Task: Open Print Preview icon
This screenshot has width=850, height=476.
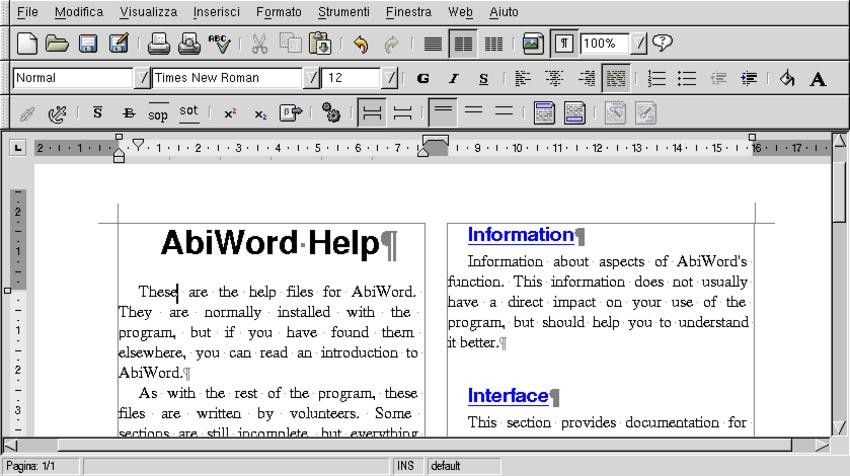Action: (189, 43)
